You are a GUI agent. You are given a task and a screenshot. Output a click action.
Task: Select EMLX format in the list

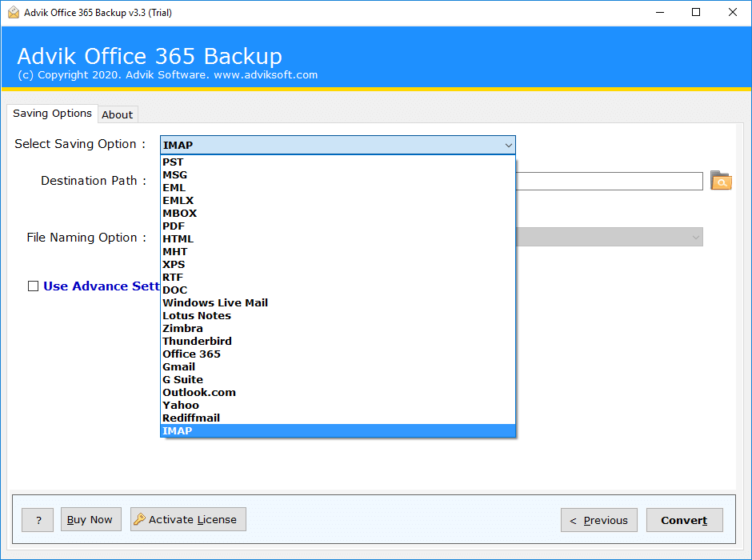[338, 201]
